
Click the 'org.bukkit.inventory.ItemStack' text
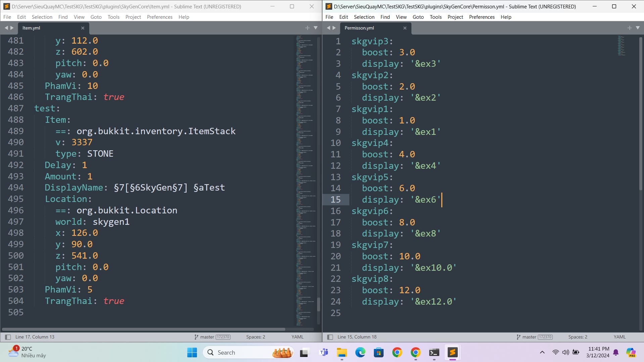click(156, 131)
